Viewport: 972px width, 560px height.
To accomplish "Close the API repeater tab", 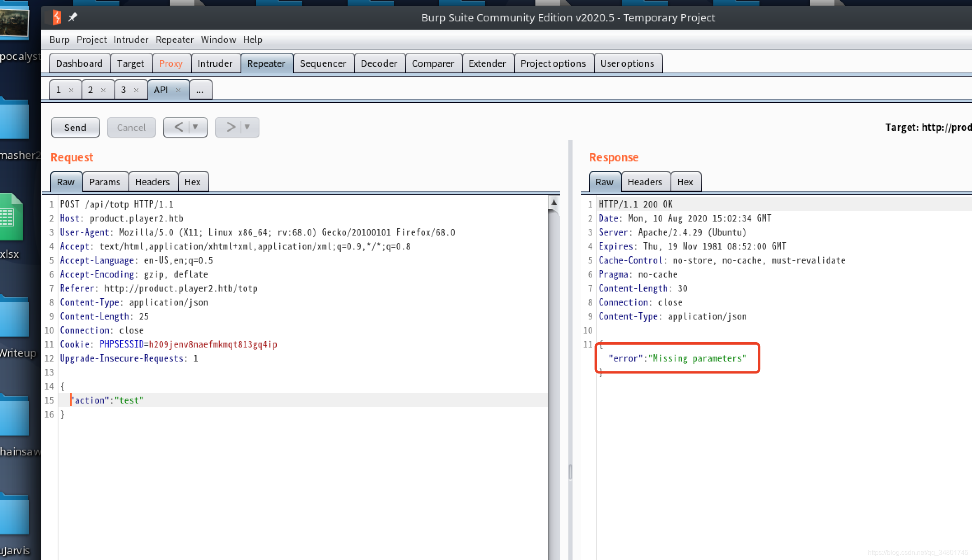I will click(178, 90).
